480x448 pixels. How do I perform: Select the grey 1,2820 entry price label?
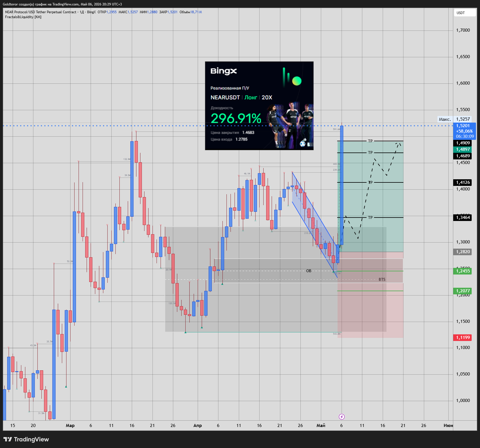tap(462, 252)
